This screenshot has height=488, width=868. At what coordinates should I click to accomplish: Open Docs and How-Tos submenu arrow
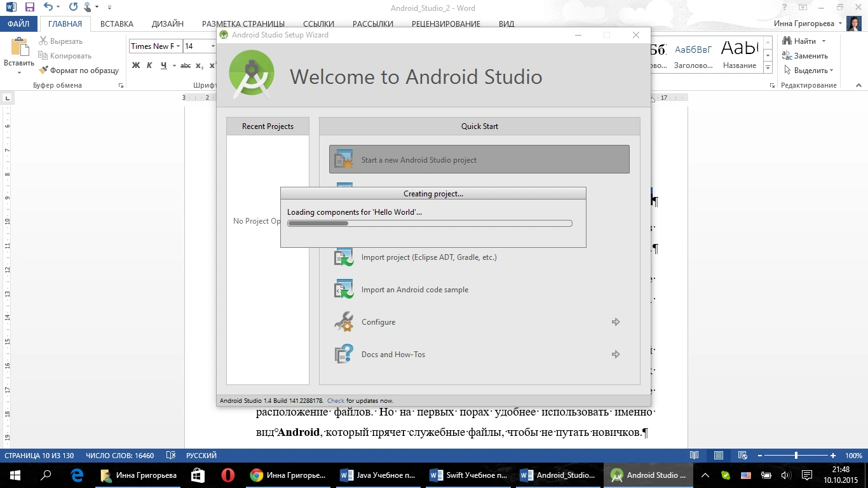[616, 355]
